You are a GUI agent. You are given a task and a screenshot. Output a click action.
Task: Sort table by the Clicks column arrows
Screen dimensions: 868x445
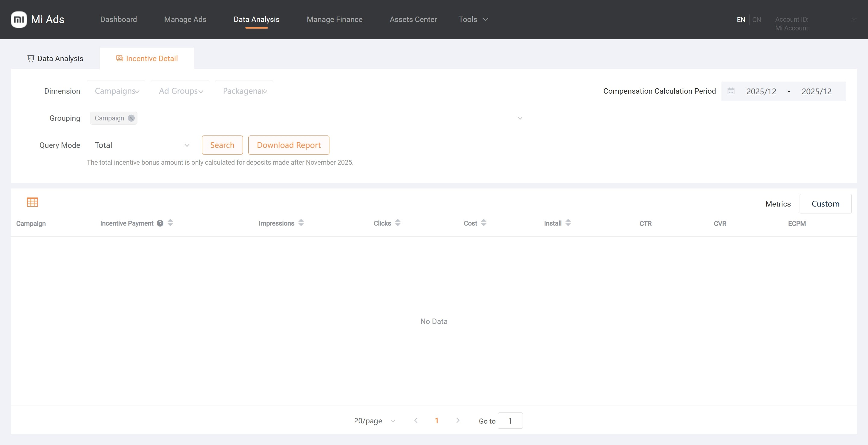coord(398,223)
